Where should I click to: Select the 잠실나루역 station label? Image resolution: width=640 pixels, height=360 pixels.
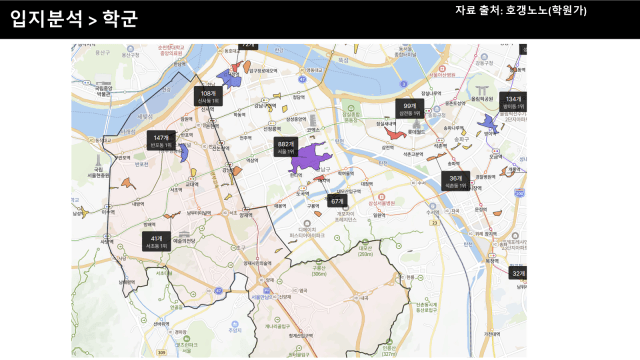431,93
